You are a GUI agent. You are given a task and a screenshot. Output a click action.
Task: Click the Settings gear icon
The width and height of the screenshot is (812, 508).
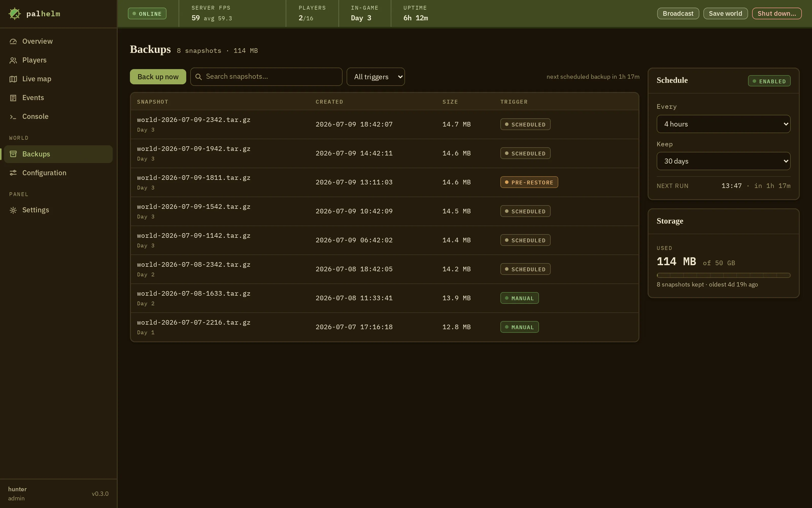[x=13, y=210]
